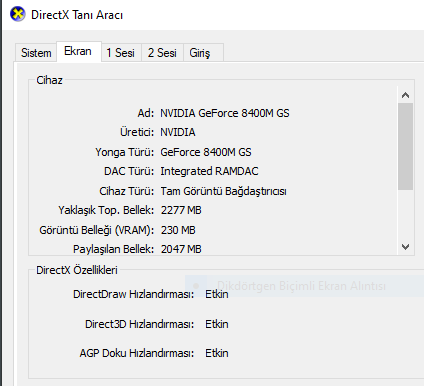Click the Görüntü Belleği (VRAM) label

pyautogui.click(x=97, y=230)
